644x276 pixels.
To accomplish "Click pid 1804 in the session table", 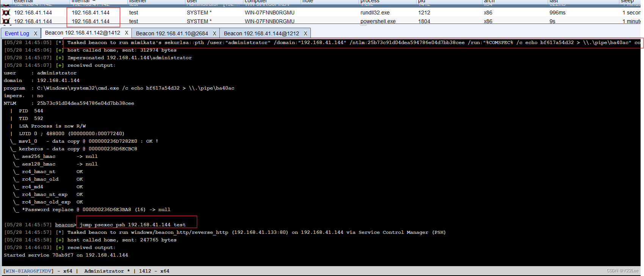I will (x=424, y=21).
